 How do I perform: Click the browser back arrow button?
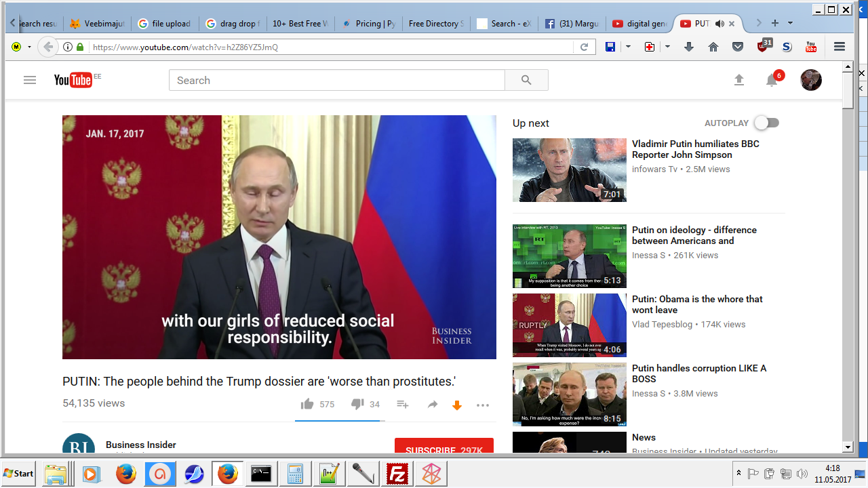pos(47,47)
